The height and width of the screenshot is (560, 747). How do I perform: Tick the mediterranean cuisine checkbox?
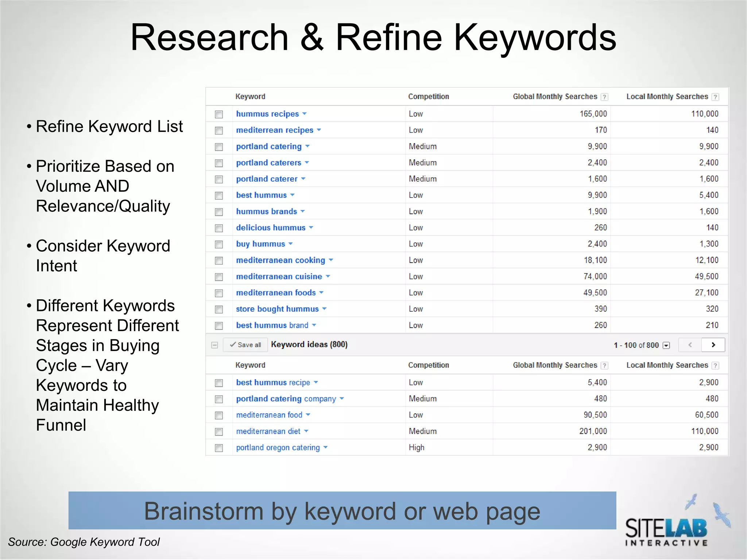tap(219, 277)
